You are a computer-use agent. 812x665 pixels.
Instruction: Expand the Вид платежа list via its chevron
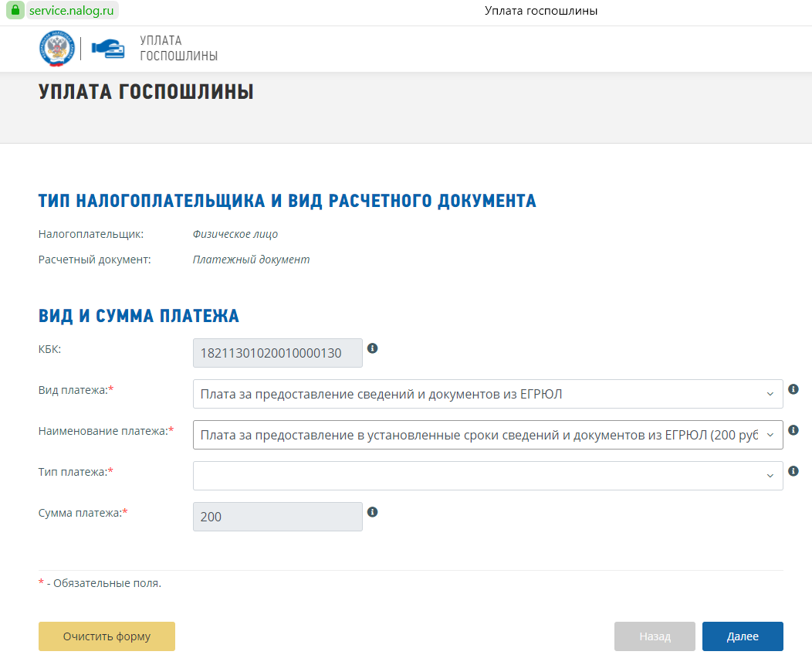point(770,394)
